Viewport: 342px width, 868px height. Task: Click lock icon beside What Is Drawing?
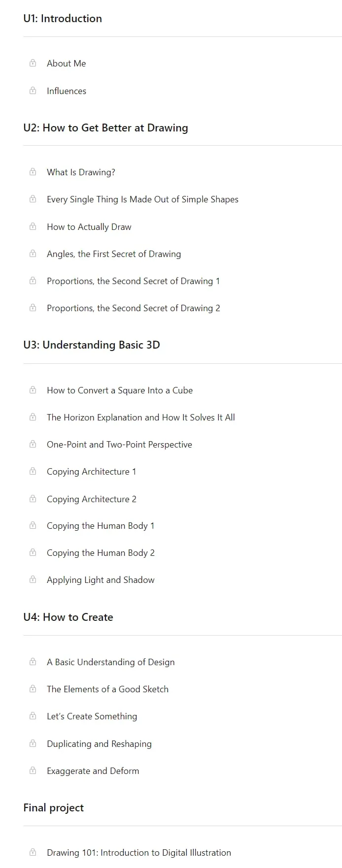[x=33, y=172]
